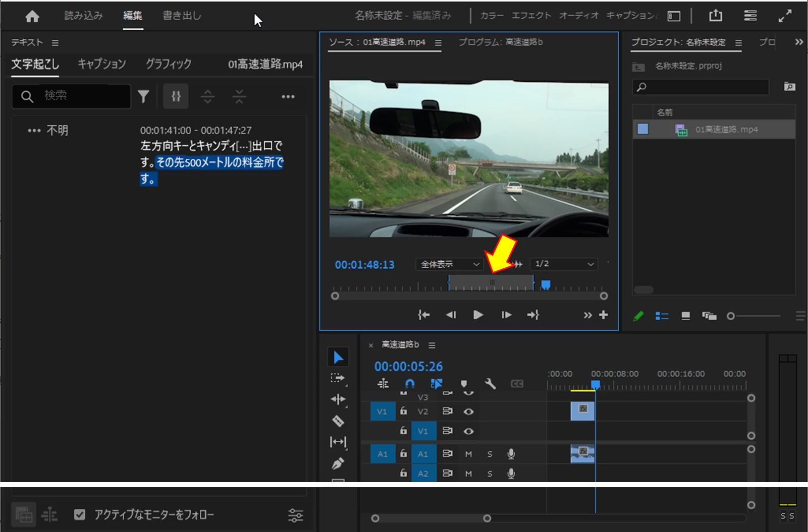Screen dimensions: 808x532
Task: Go to In point in source monitor
Action: [x=423, y=315]
